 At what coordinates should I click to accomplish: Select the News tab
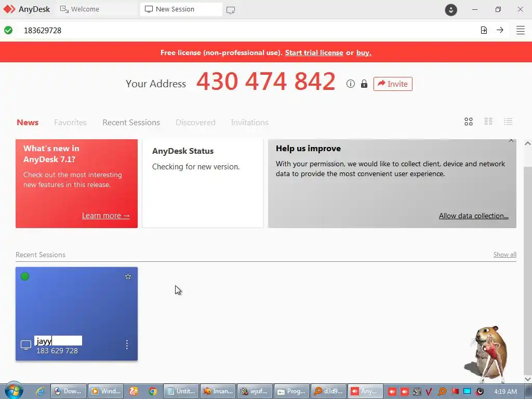point(28,123)
